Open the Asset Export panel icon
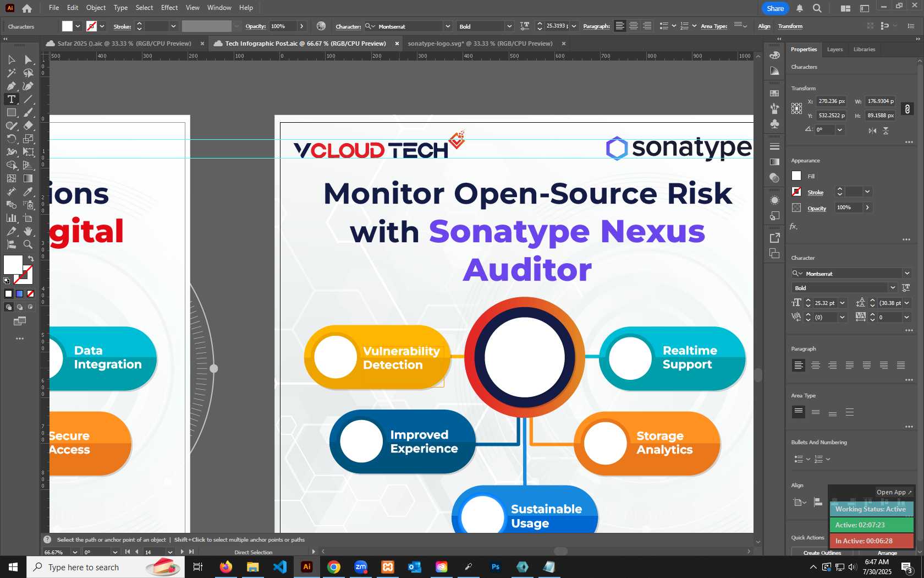Viewport: 924px width, 578px height. tap(774, 238)
